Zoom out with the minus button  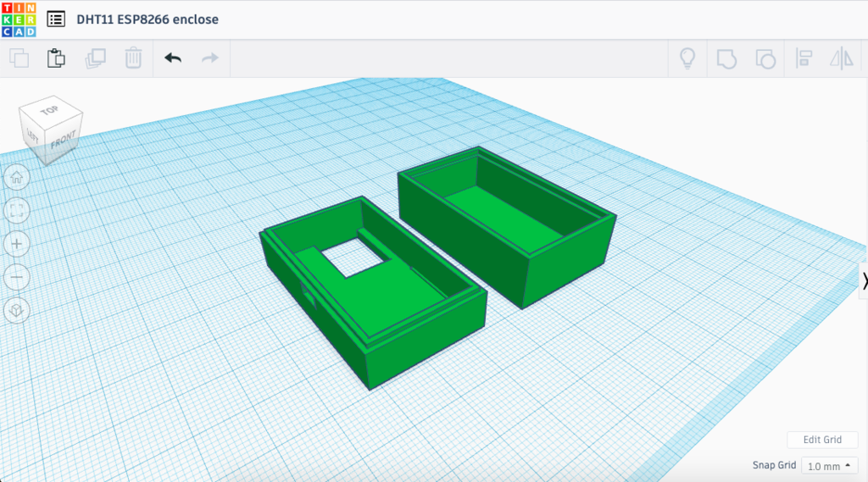[x=17, y=277]
